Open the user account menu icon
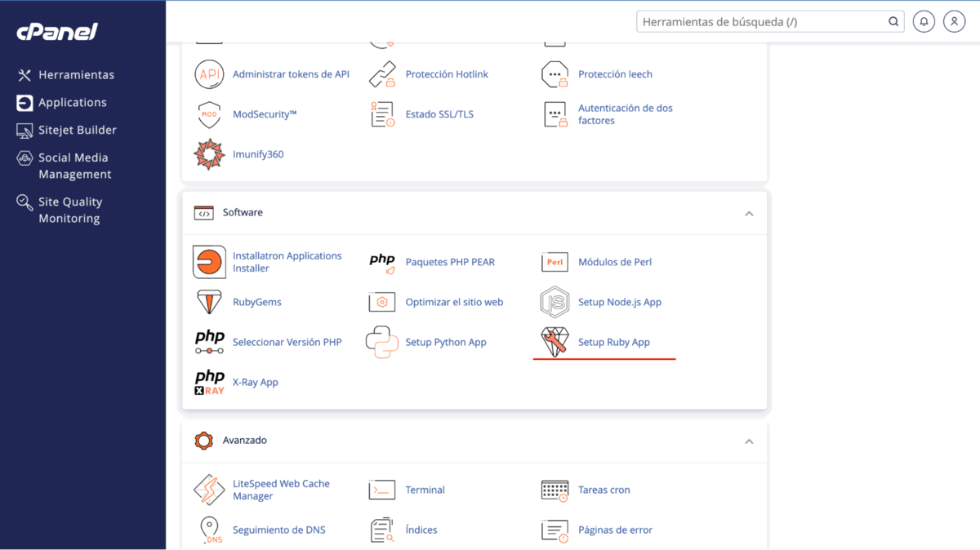 (x=954, y=22)
